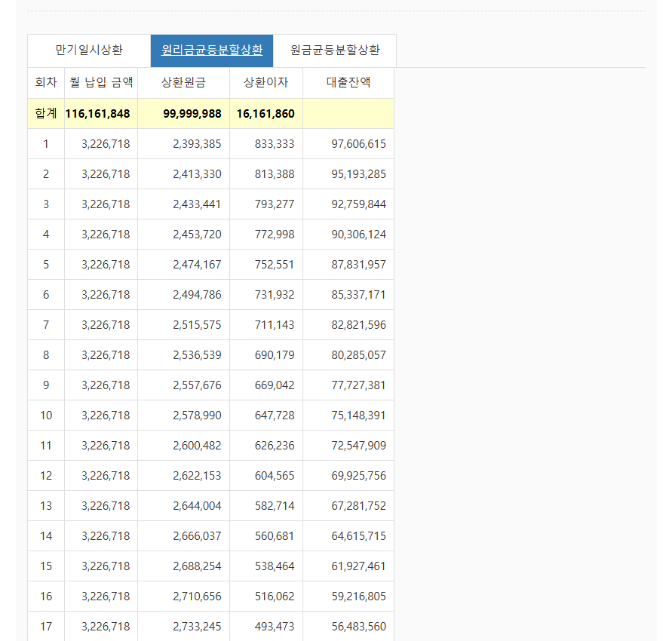This screenshot has height=641, width=672.
Task: Click loan balance 69,925,756
Action: click(x=359, y=476)
